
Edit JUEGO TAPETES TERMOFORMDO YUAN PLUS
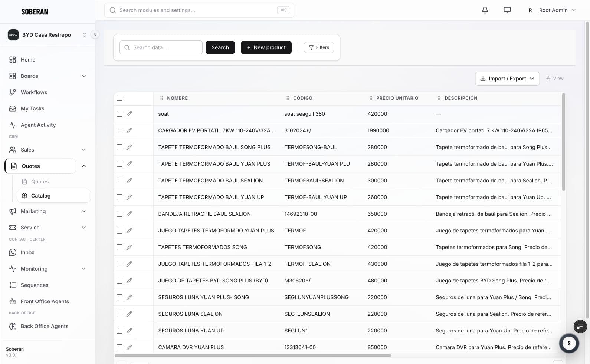129,231
